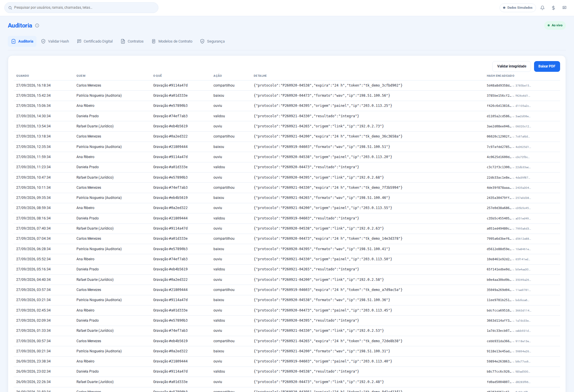The image size is (574, 392).
Task: Click detail with token tk_demo_36c3658a
Action: pos(328,136)
